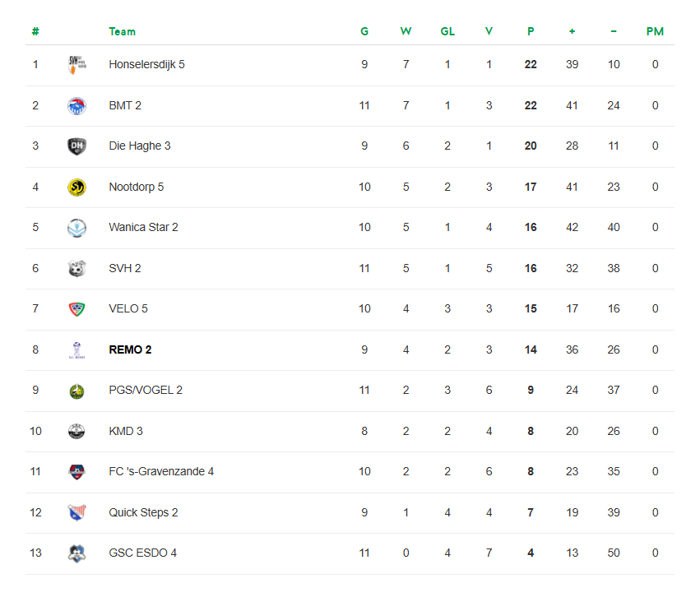The image size is (700, 597).
Task: Click the G games column header
Action: coord(364,31)
